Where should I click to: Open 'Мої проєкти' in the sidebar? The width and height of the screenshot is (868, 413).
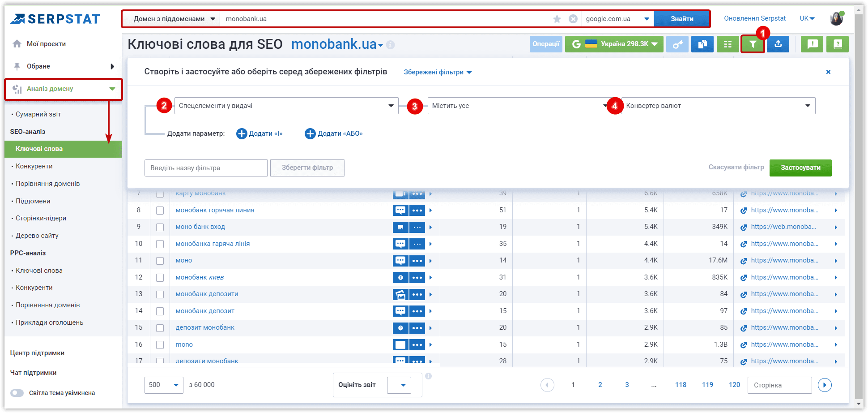[x=46, y=44]
